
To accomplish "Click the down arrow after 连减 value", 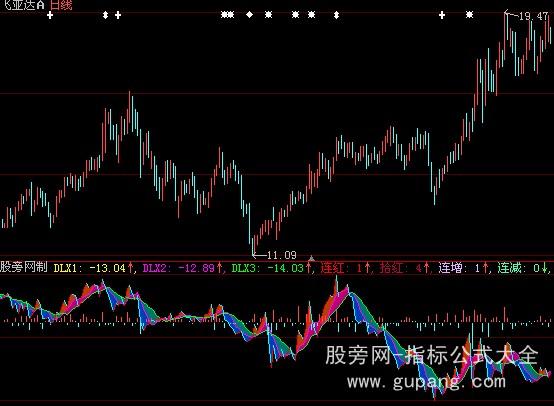I will click(544, 268).
